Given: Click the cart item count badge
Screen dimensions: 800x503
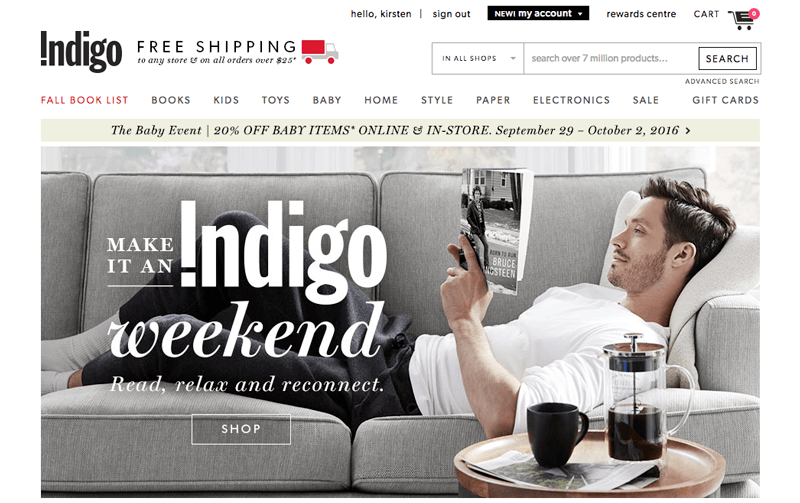Looking at the screenshot, I should (754, 14).
